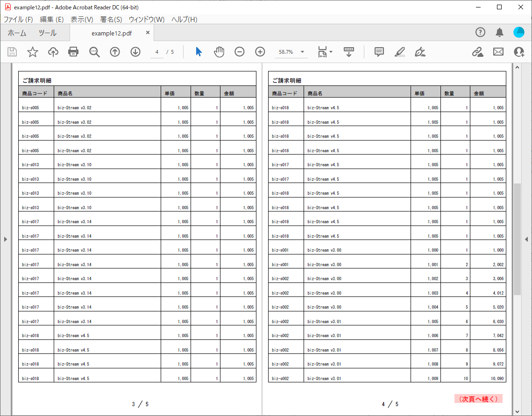Send the file by email
The height and width of the screenshot is (416, 532).
click(498, 52)
